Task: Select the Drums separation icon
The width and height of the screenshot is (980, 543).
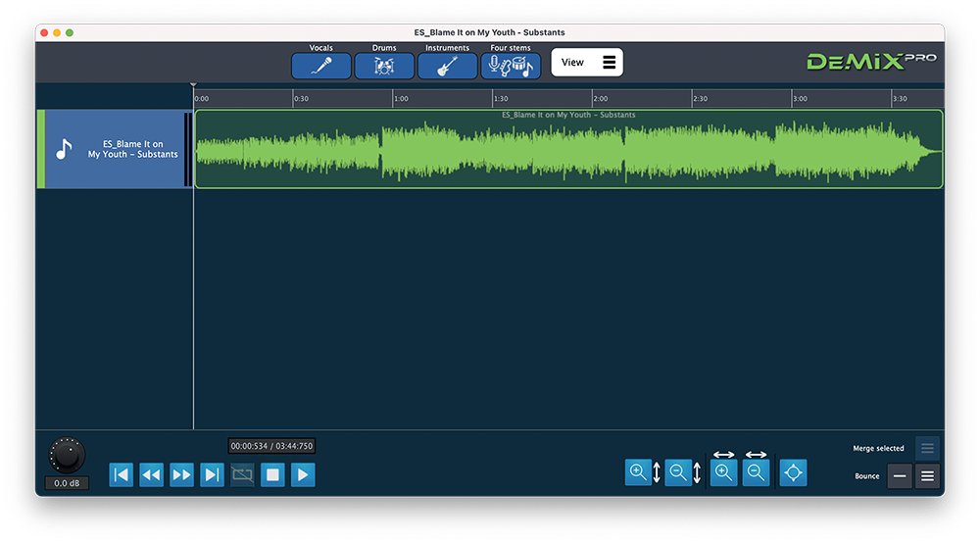Action: (x=384, y=67)
